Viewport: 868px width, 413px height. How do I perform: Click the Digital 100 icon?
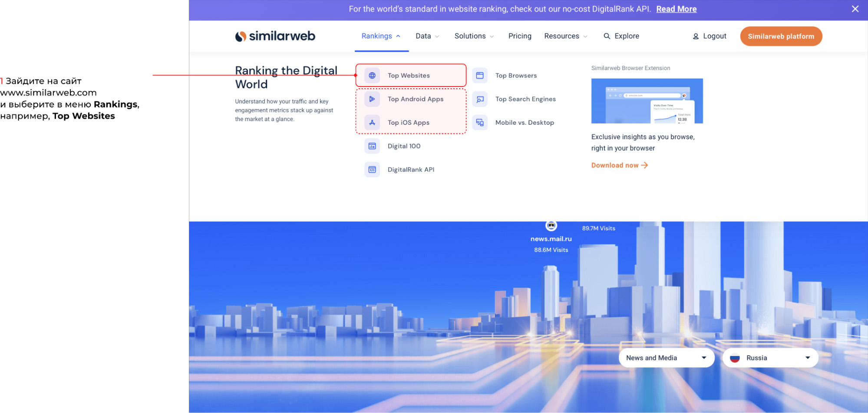[372, 146]
